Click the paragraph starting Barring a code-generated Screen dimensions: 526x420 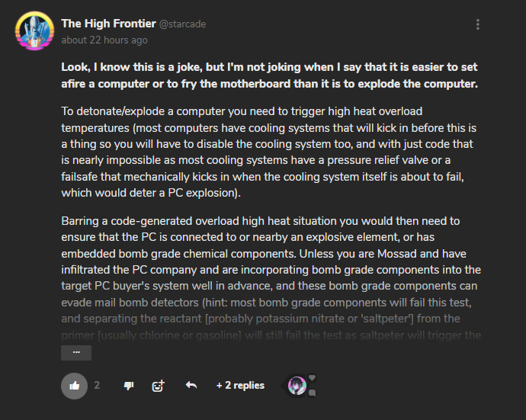271,277
